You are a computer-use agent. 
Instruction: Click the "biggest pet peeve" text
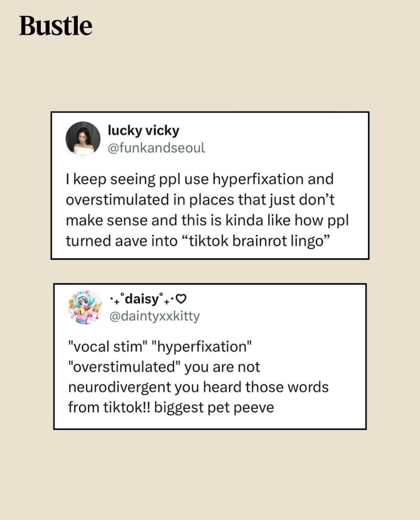(x=214, y=407)
